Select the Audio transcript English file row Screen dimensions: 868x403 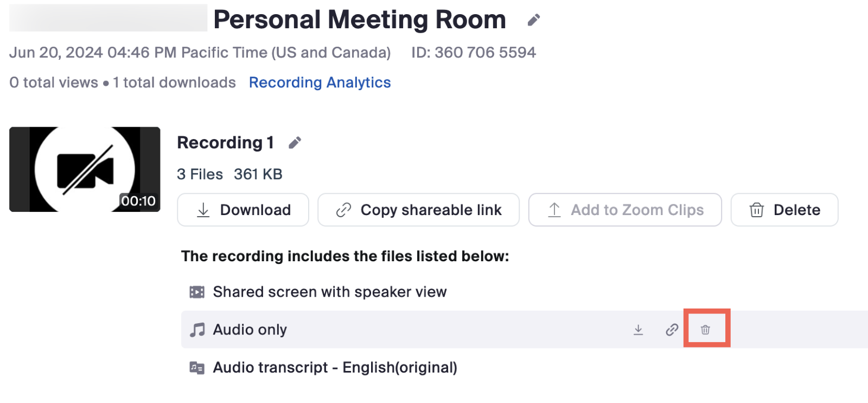coord(335,367)
